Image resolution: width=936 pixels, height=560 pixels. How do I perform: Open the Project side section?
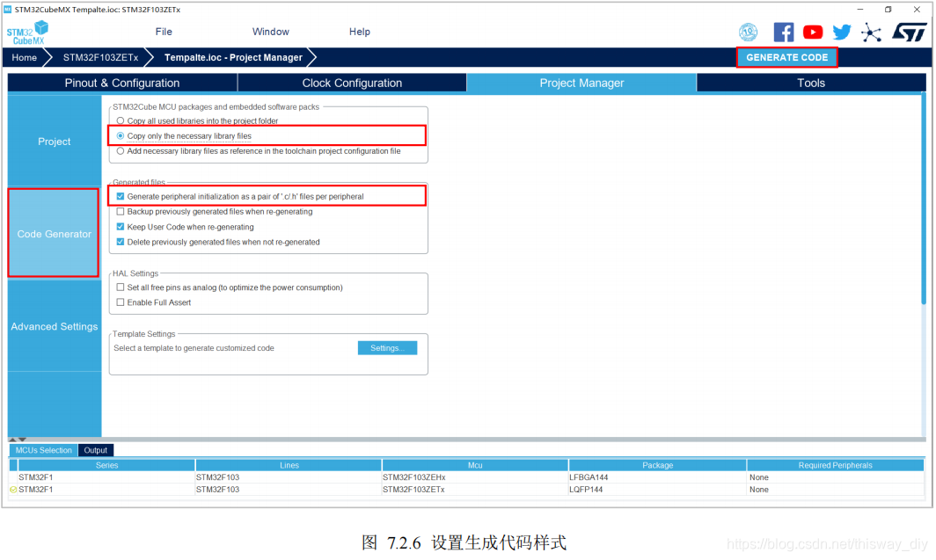(55, 142)
